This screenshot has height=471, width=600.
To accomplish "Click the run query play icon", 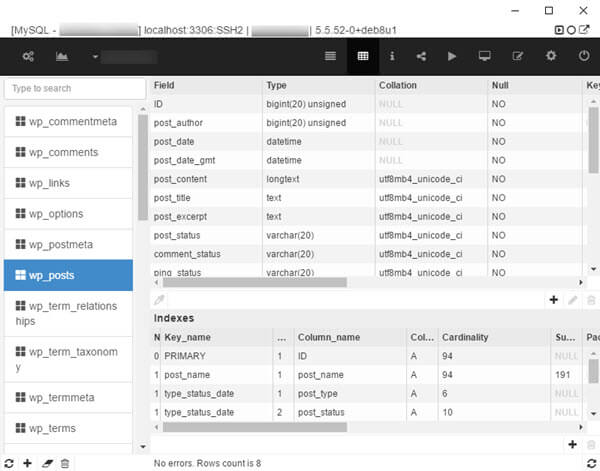I will coord(452,56).
